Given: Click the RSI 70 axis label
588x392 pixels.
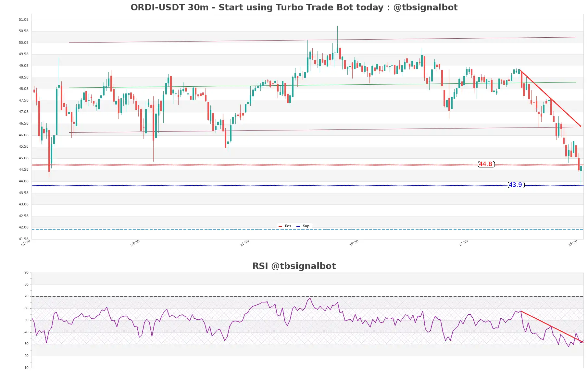Looking at the screenshot, I should (x=26, y=296).
